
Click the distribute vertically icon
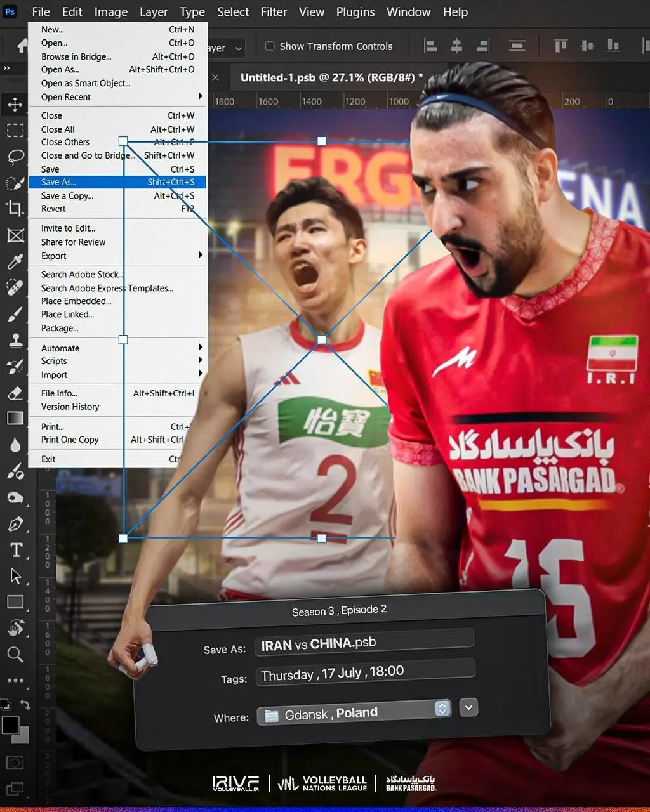tap(517, 46)
